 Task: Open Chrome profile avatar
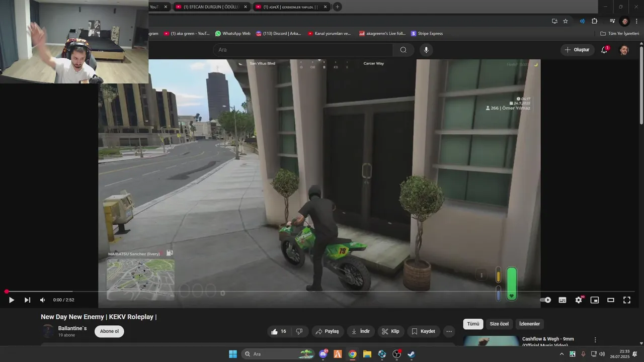point(625,21)
